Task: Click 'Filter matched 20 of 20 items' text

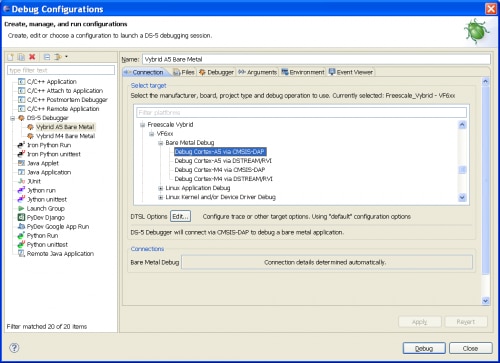Action: (47, 326)
